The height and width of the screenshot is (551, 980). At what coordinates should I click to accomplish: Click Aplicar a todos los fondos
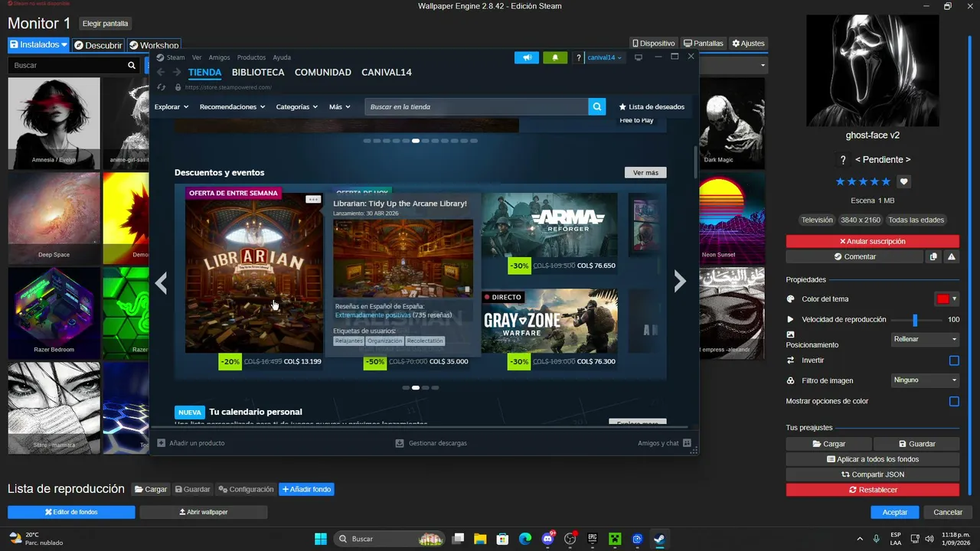(x=873, y=459)
